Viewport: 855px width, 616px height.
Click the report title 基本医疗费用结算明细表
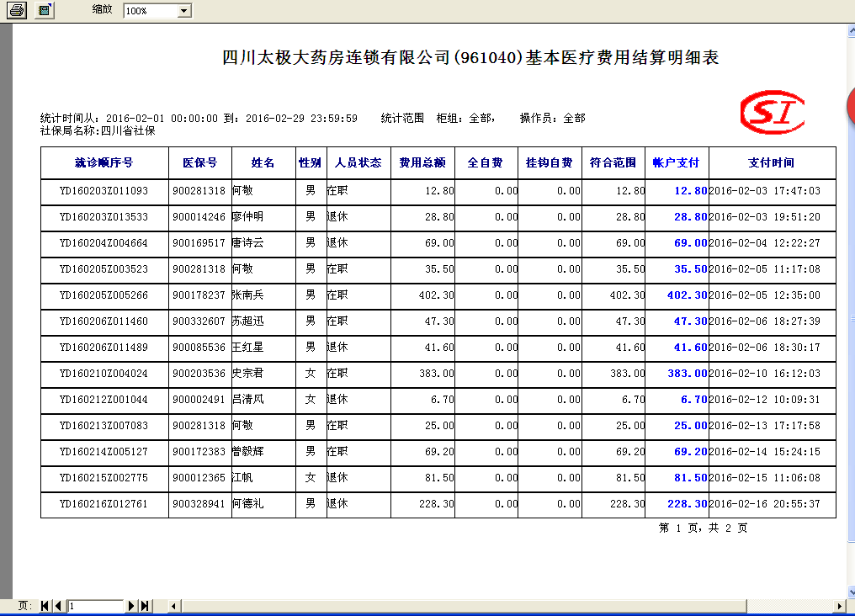point(622,57)
